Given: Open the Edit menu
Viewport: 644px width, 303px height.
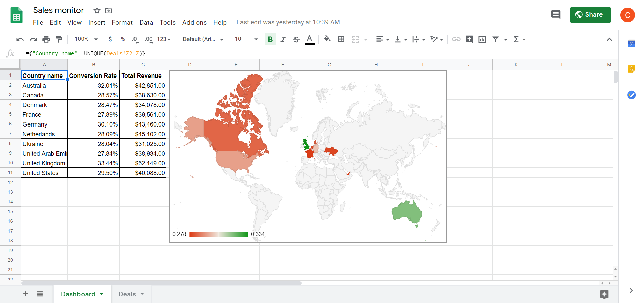Looking at the screenshot, I should (x=55, y=22).
